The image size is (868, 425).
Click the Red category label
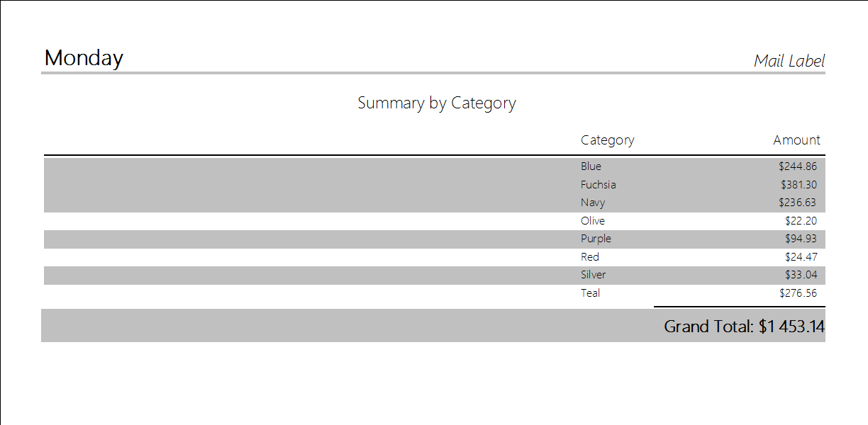[589, 257]
